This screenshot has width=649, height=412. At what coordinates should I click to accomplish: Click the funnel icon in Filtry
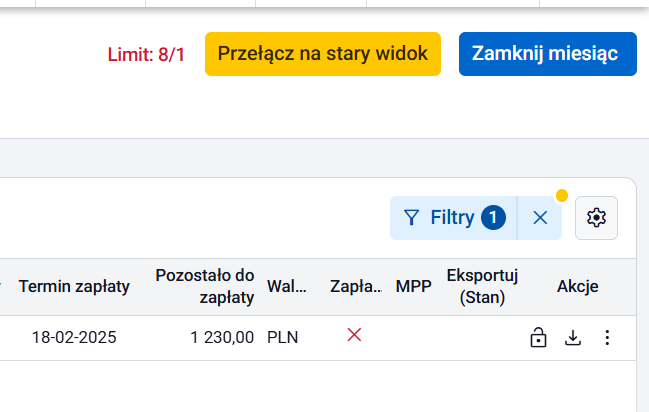coord(411,218)
